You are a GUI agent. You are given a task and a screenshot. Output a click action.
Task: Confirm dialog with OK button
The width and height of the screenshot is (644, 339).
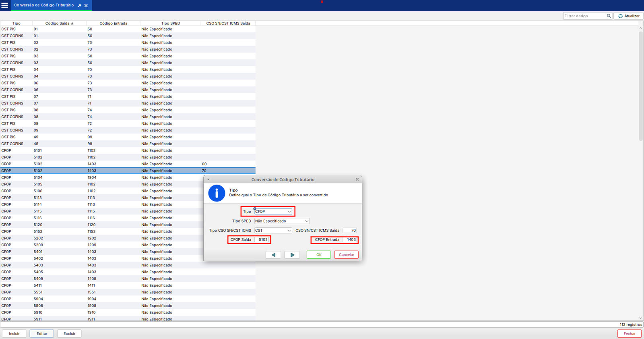point(319,255)
